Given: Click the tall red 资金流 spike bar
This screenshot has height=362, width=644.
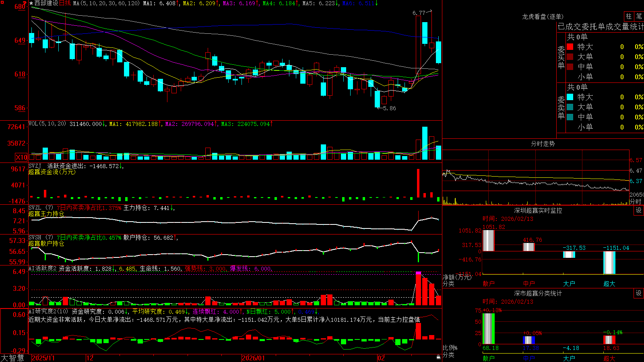Looking at the screenshot, I should [x=418, y=183].
